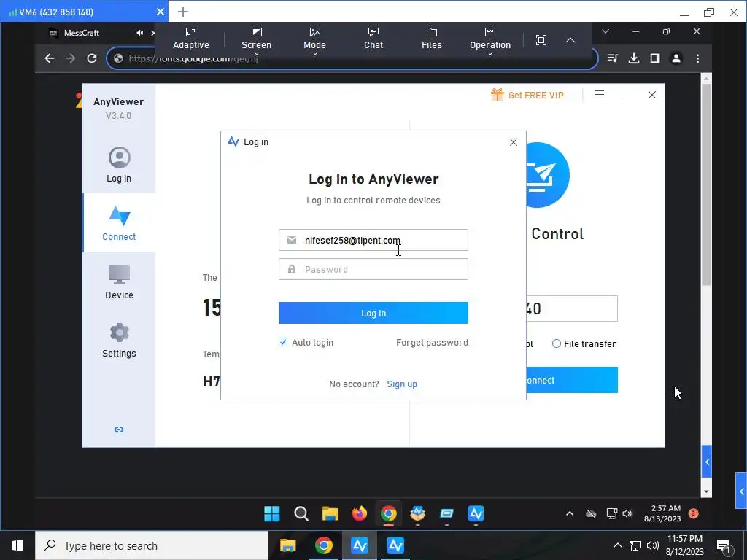Click the Password input field
The width and height of the screenshot is (747, 560).
click(x=373, y=269)
